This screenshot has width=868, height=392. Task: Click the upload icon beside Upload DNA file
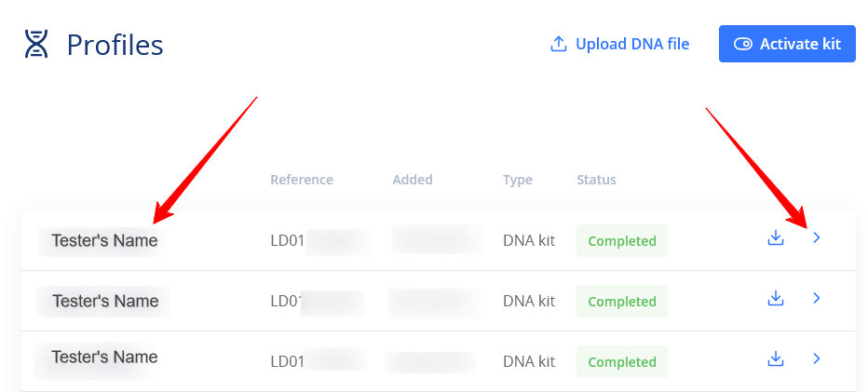(x=559, y=44)
